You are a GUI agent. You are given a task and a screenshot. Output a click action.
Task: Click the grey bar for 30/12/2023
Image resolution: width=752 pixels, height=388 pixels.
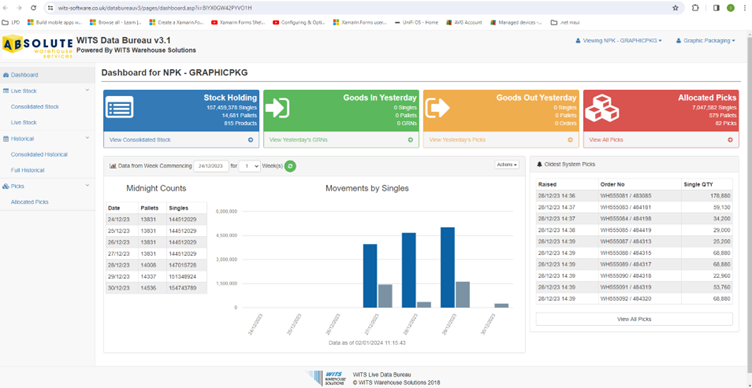pos(501,306)
